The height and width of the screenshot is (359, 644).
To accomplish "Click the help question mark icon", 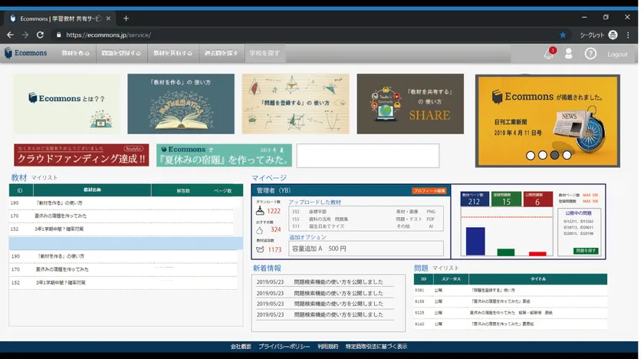I will tap(590, 54).
